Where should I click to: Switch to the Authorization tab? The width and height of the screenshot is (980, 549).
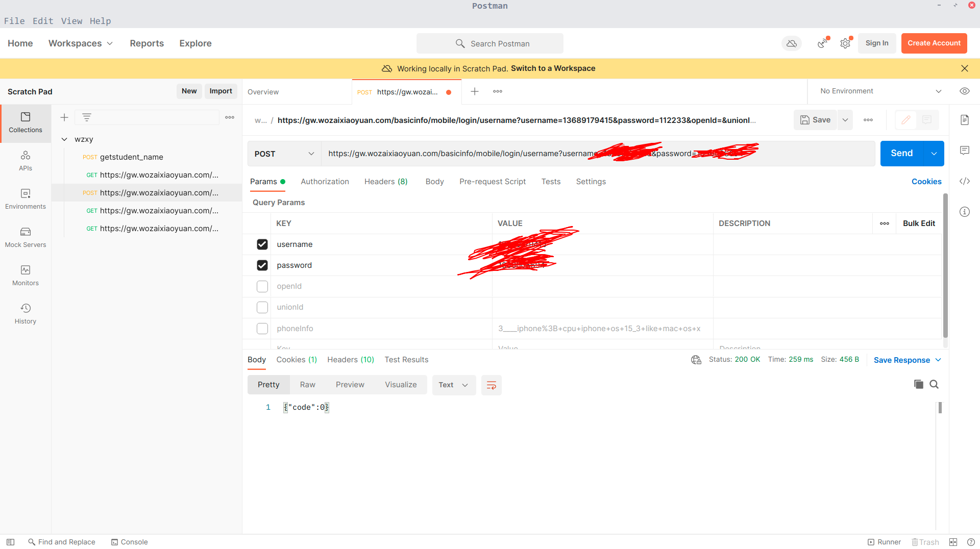pyautogui.click(x=325, y=182)
